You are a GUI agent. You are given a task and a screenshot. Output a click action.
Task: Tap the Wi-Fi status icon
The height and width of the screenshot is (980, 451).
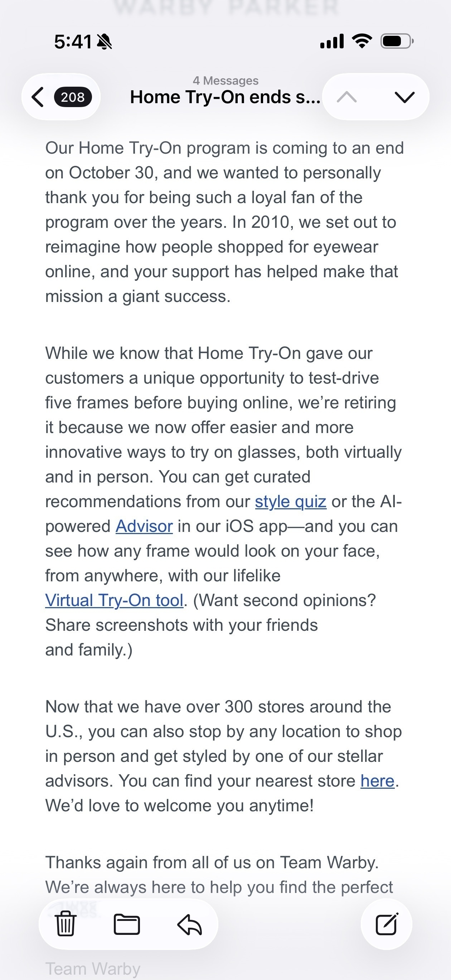pos(362,41)
